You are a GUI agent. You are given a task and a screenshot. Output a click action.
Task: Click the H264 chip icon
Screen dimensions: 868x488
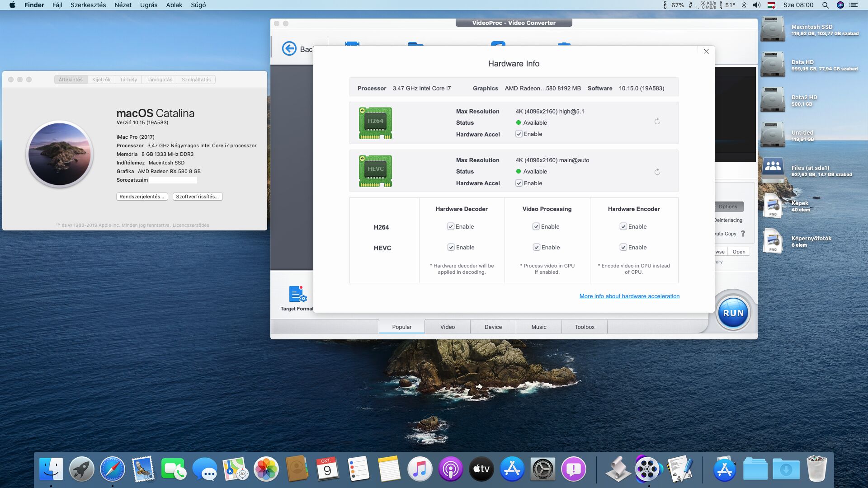[x=375, y=123]
